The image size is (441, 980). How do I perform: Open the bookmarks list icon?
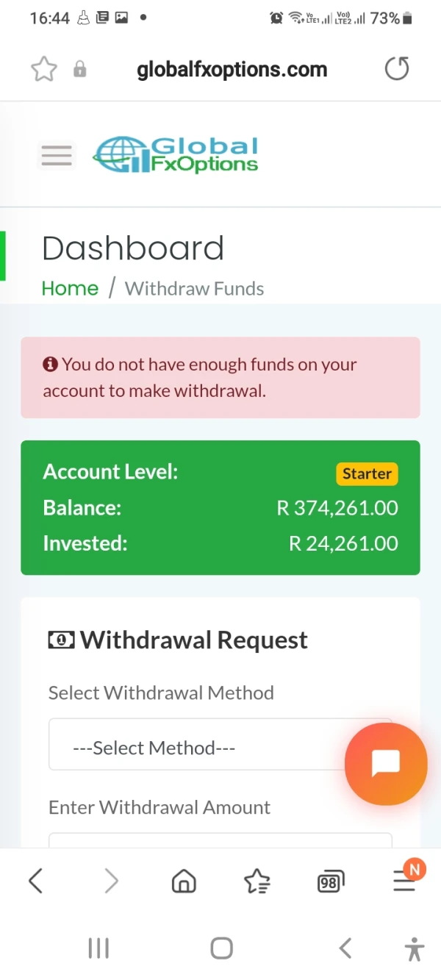coord(257,880)
